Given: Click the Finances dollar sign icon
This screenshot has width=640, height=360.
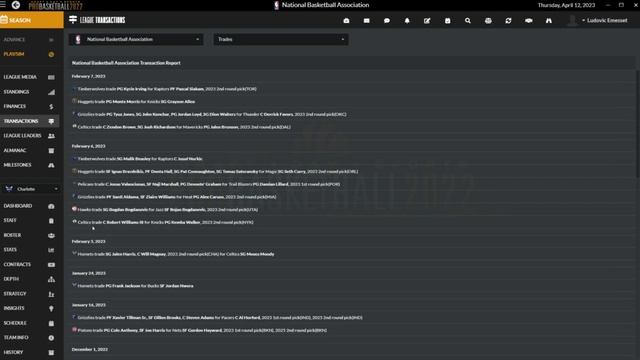Looking at the screenshot, I should click(51, 107).
